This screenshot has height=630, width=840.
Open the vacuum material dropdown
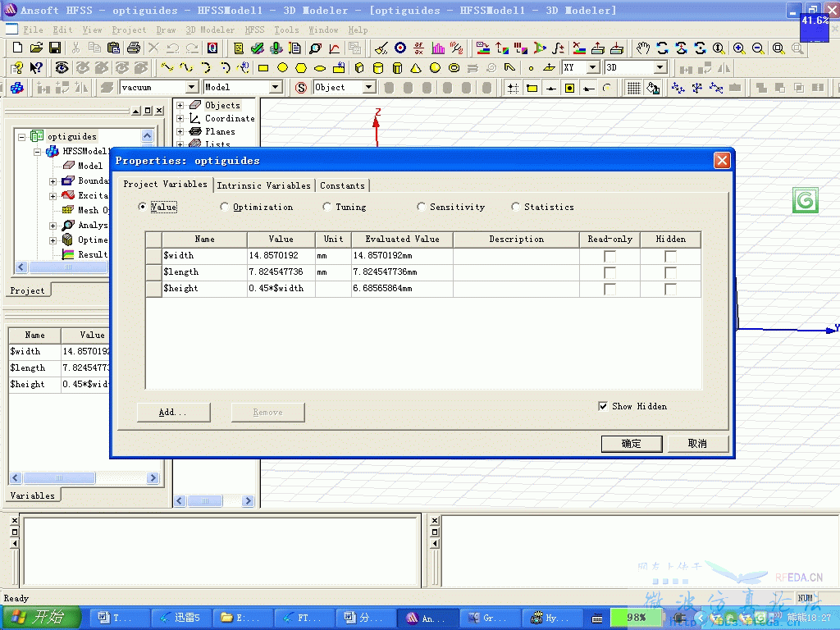pyautogui.click(x=192, y=87)
